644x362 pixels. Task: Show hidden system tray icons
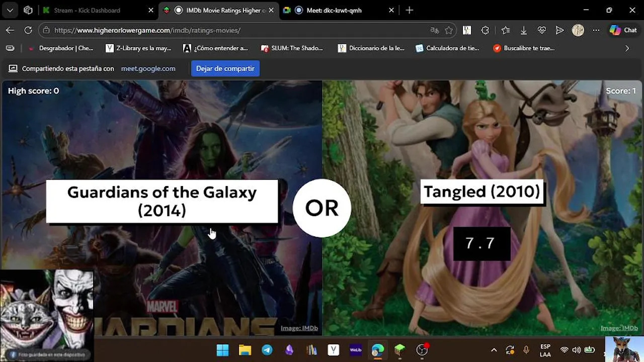[494, 350]
